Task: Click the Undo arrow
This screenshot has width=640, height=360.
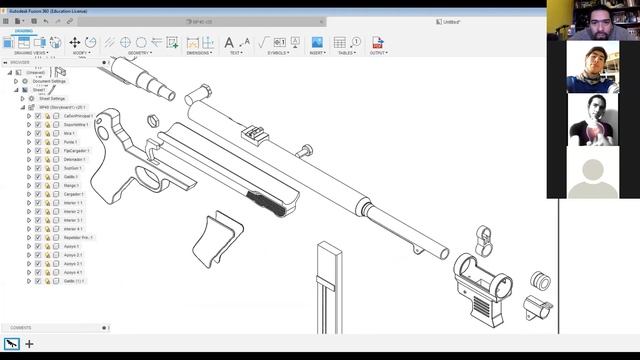Action: pos(46,21)
